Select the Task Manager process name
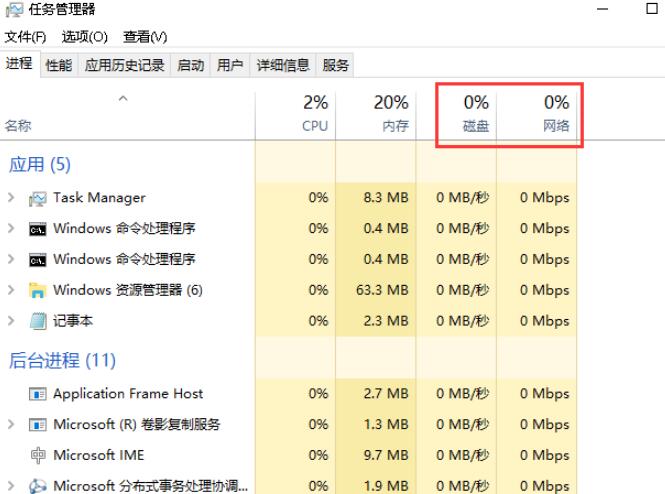Image resolution: width=665 pixels, height=494 pixels. click(x=99, y=198)
